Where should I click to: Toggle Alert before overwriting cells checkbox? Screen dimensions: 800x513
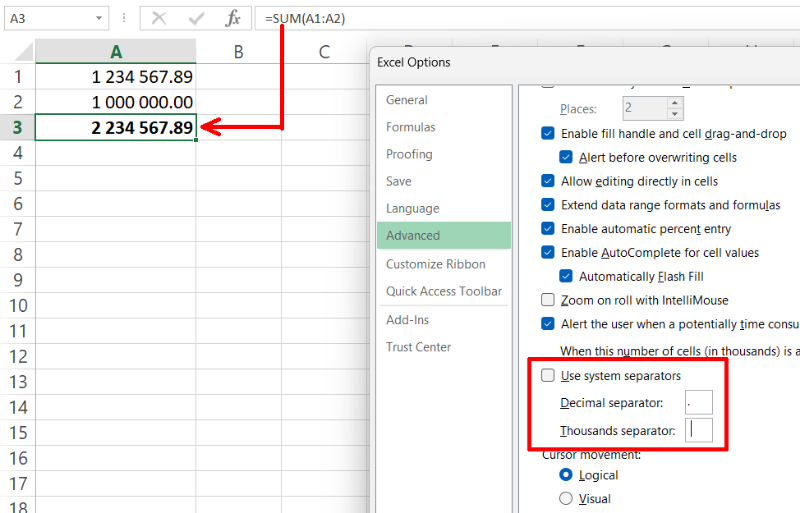click(566, 157)
